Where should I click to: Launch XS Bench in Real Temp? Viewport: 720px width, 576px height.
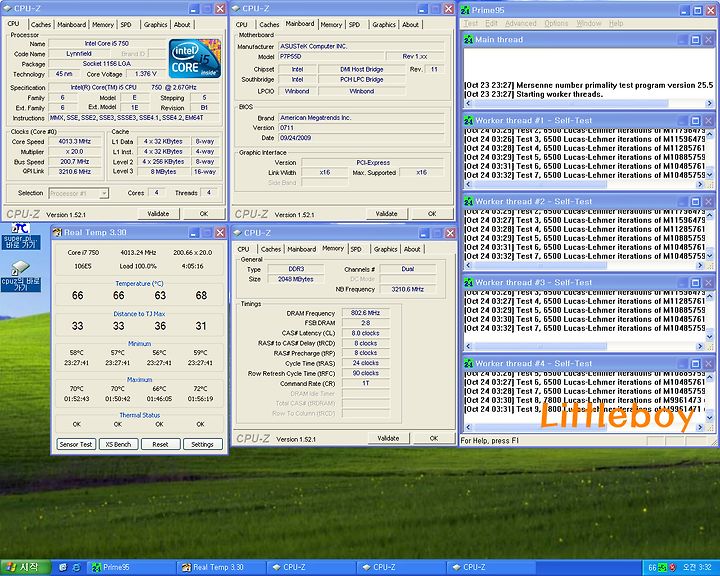(118, 445)
